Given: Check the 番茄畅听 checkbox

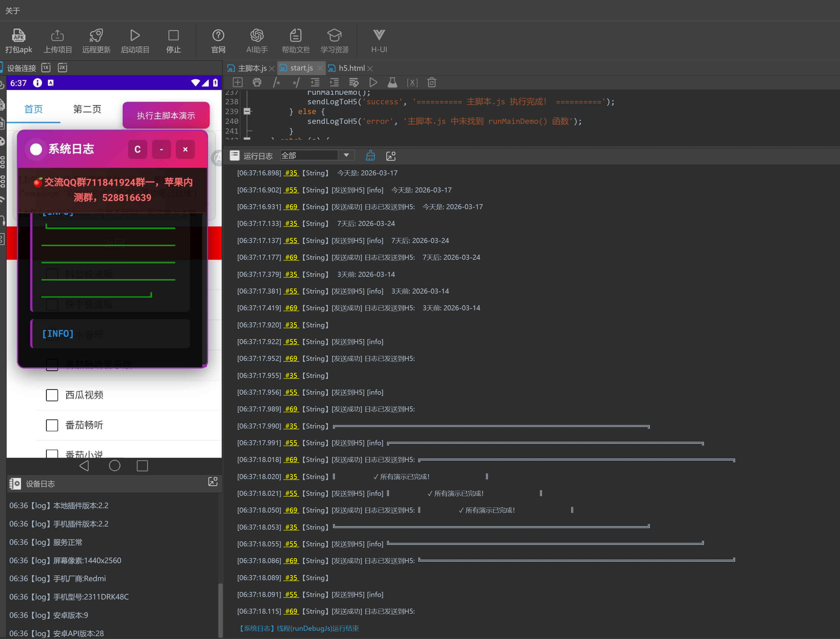Looking at the screenshot, I should (x=52, y=425).
